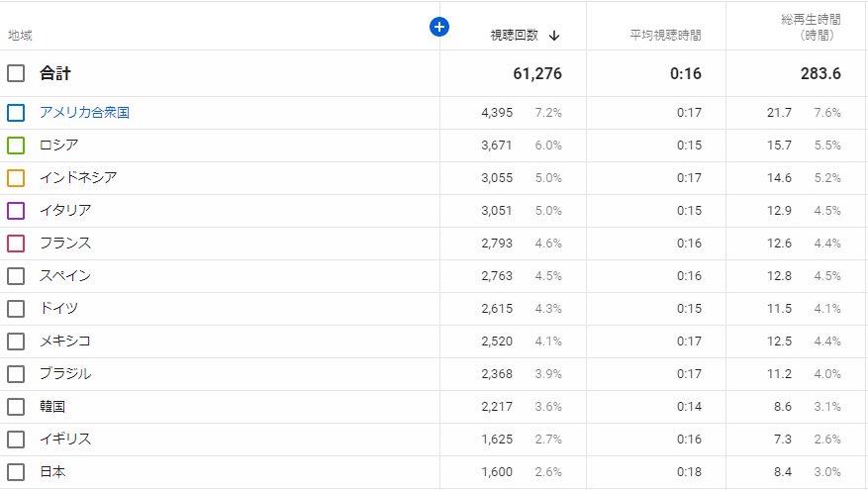Viewport: 868px width, 490px height.
Task: Tick the イギリス row checkbox
Action: tap(16, 440)
